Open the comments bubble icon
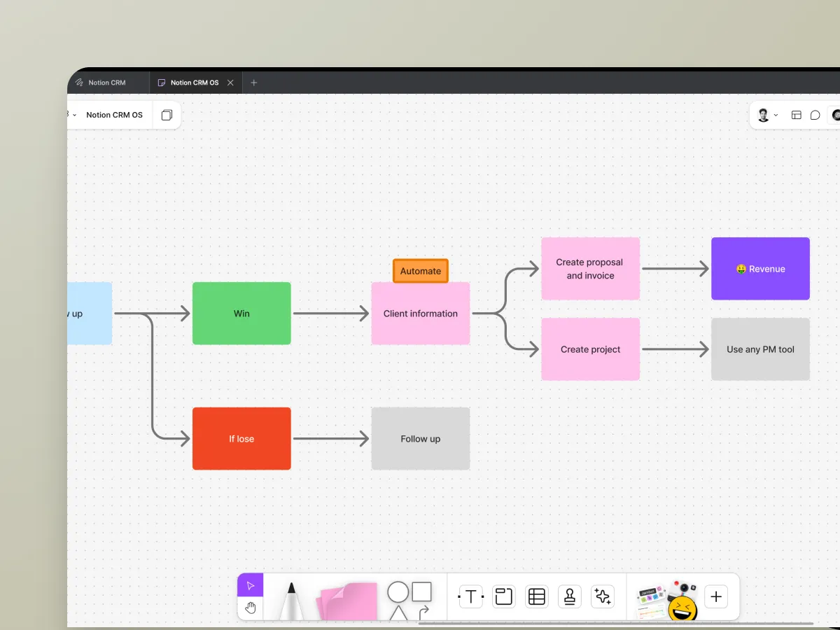The image size is (840, 630). [x=815, y=115]
